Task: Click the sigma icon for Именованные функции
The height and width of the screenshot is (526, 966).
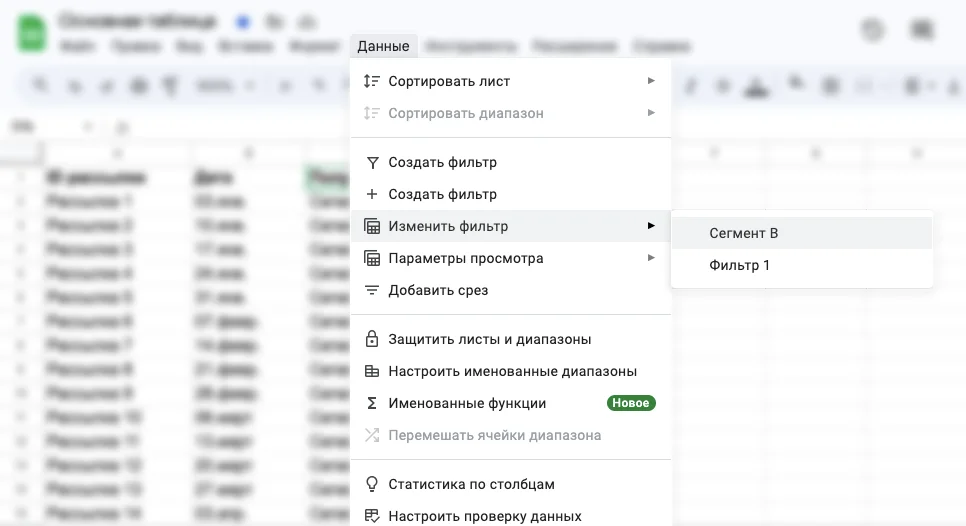Action: tap(372, 403)
